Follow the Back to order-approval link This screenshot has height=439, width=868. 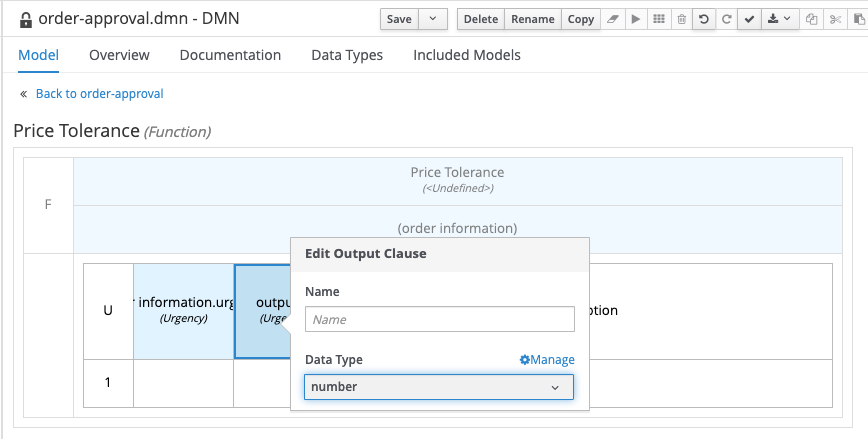click(x=100, y=94)
